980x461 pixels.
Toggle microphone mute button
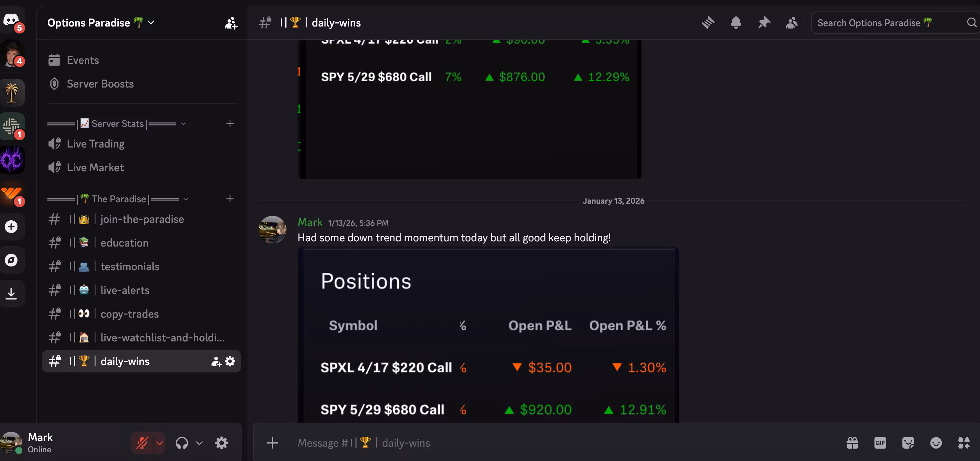[142, 443]
